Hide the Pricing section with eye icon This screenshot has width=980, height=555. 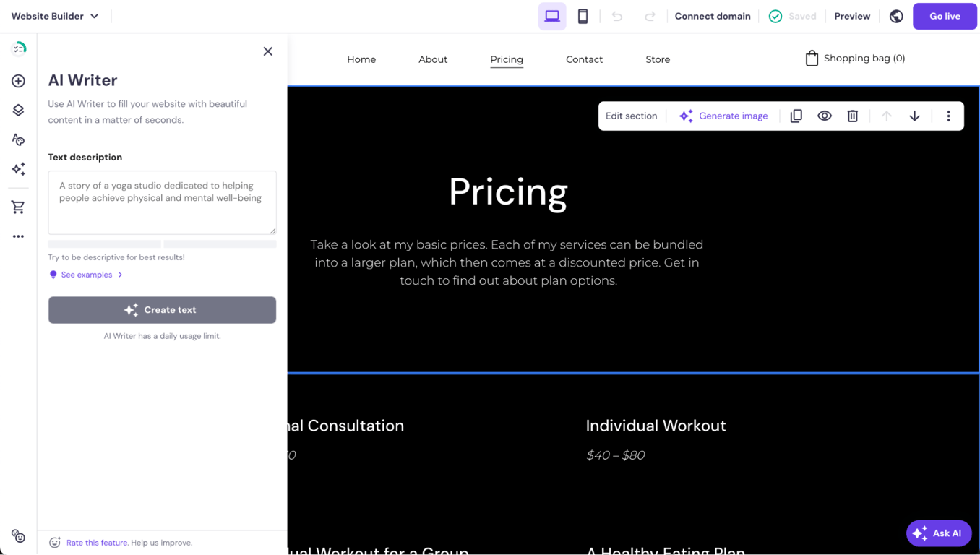coord(825,116)
